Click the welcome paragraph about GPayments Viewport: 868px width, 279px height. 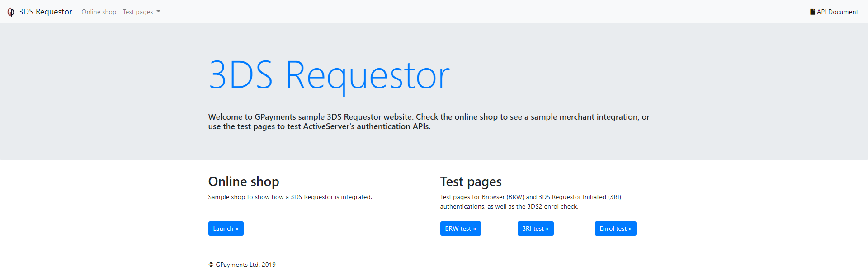pos(429,121)
